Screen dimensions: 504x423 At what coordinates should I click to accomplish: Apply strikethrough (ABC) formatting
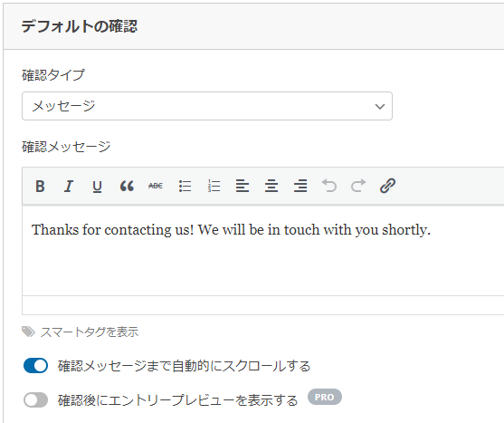[156, 186]
